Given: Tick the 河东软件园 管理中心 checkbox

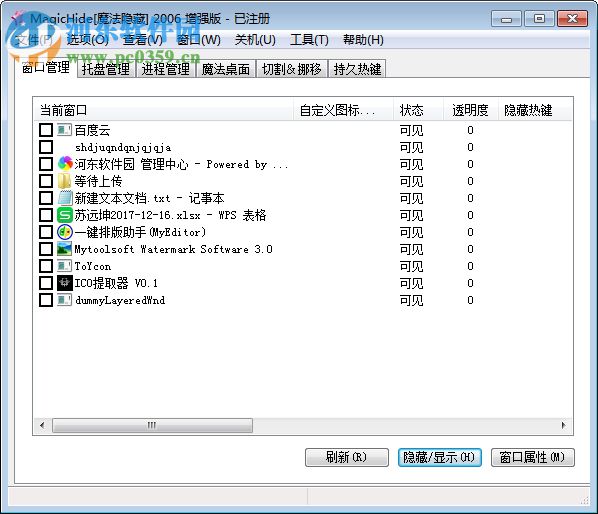Looking at the screenshot, I should click(x=46, y=164).
